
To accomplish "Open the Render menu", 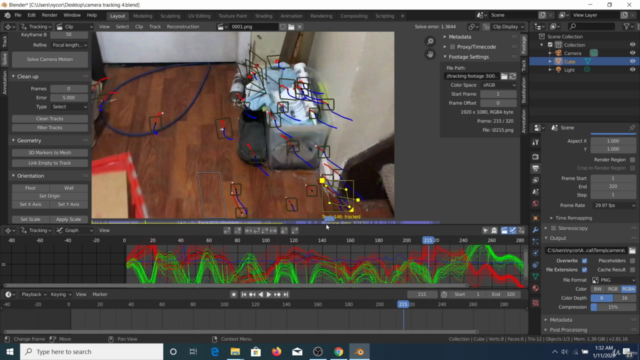I will 49,15.
